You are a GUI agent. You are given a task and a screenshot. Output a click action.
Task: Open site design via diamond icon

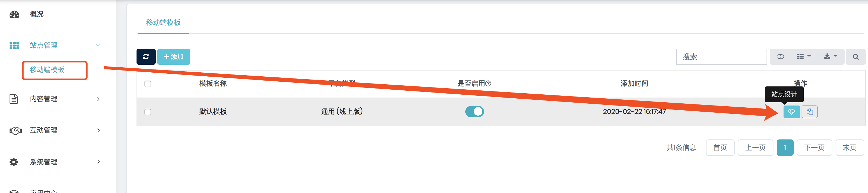point(791,112)
